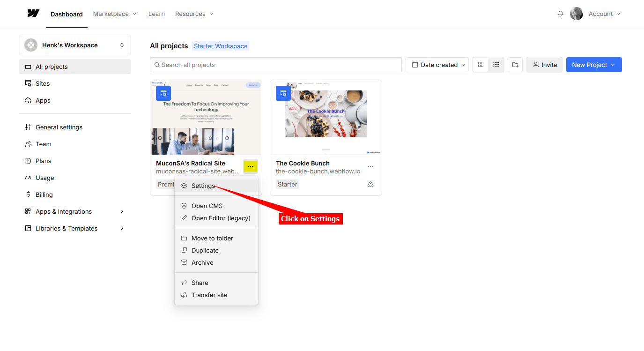
Task: Open General settings in sidebar
Action: (75, 127)
